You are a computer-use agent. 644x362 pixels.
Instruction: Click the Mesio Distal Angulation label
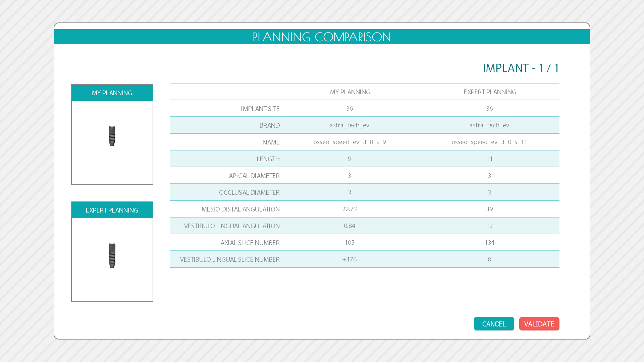[x=240, y=209]
